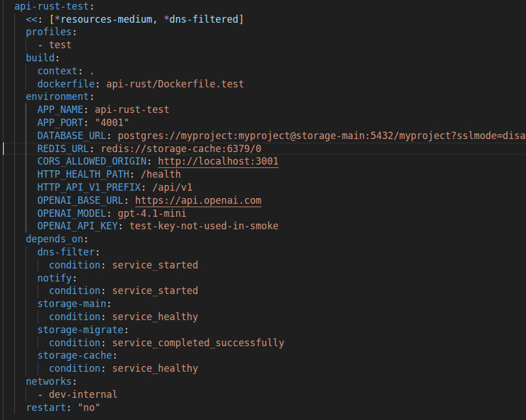Click the dns-filter dependency key

click(x=66, y=252)
